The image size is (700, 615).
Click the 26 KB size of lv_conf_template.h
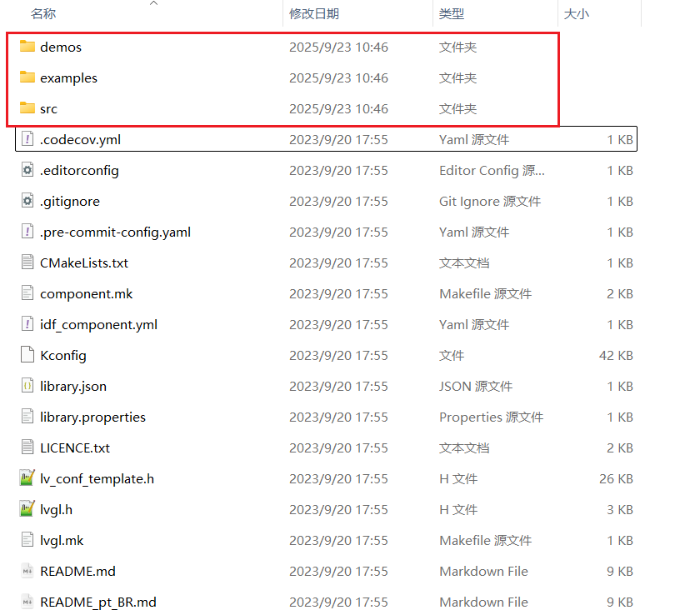pos(616,478)
